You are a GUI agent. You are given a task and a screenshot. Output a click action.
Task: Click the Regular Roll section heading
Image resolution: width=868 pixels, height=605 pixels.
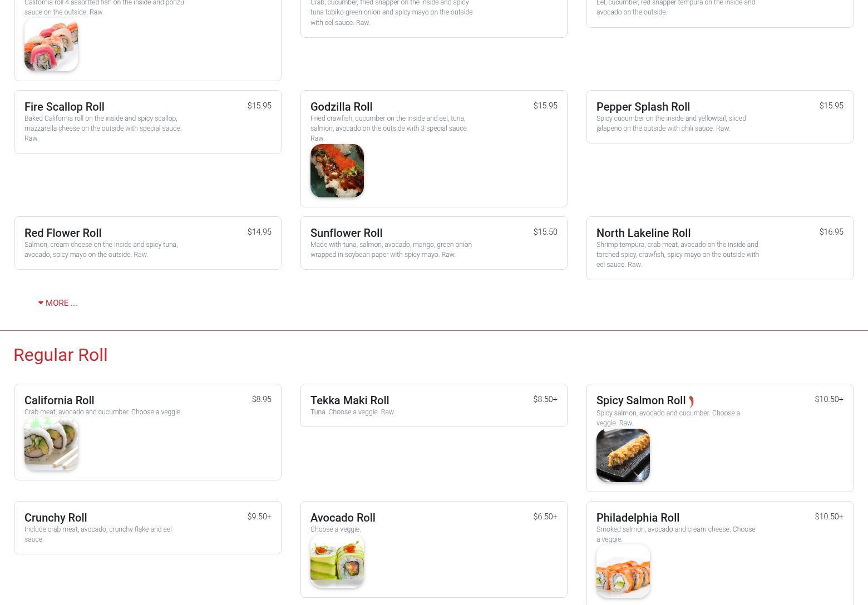61,355
